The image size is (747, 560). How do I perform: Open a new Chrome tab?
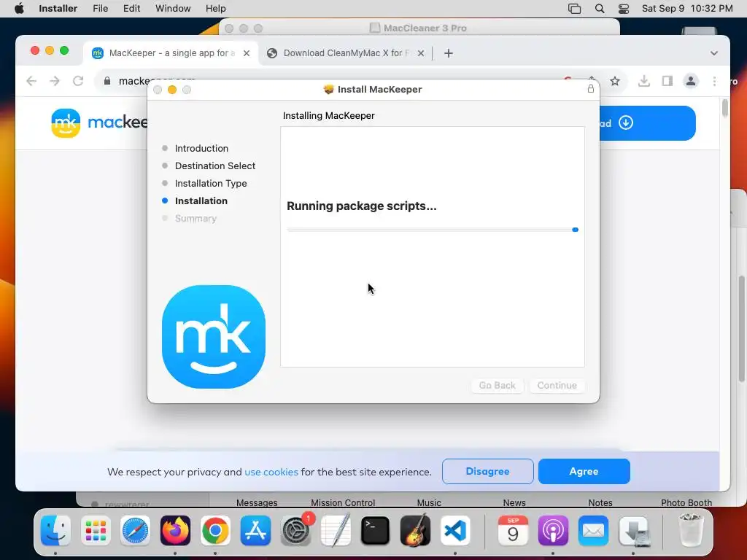[x=449, y=53]
